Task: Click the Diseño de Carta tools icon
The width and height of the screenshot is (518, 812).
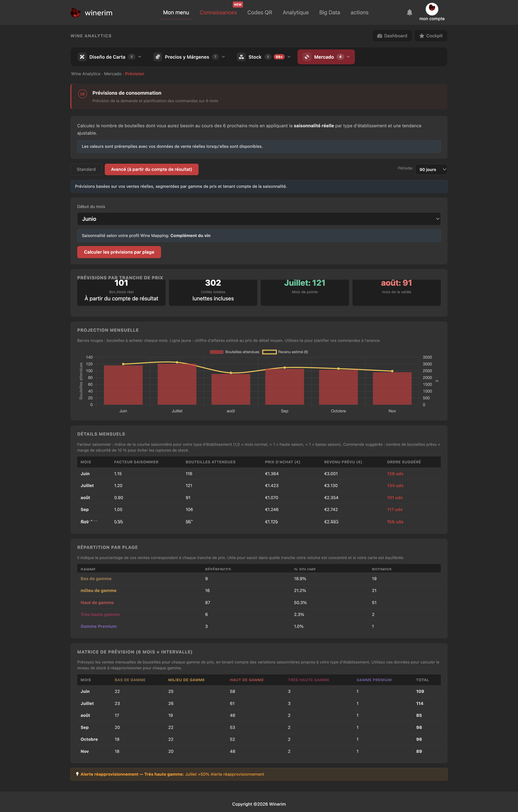Action: tap(82, 57)
